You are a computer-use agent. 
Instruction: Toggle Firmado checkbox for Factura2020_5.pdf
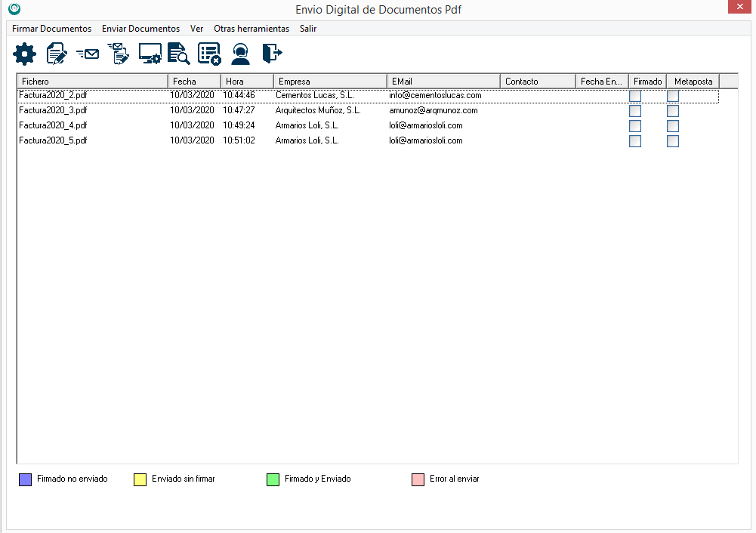(x=635, y=141)
